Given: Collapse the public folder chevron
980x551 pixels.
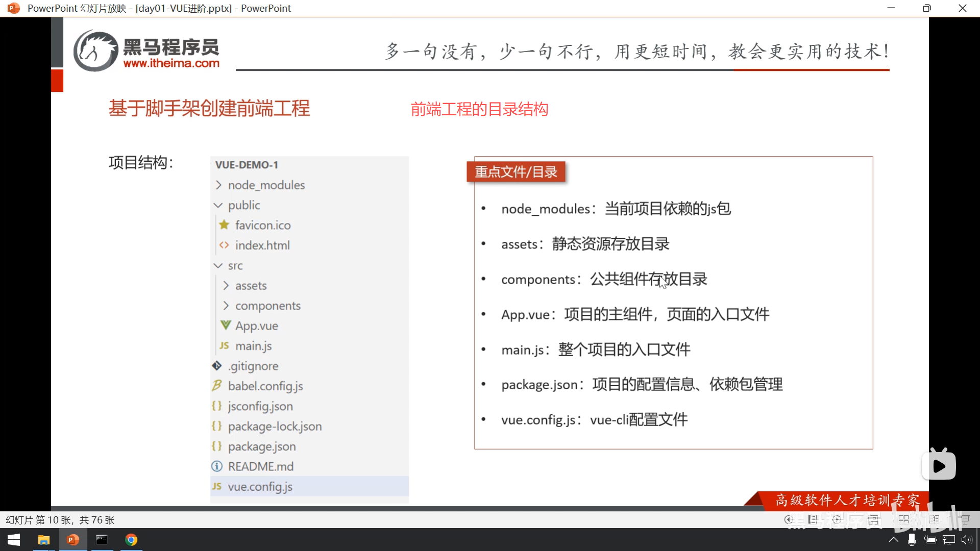Looking at the screenshot, I should [218, 205].
